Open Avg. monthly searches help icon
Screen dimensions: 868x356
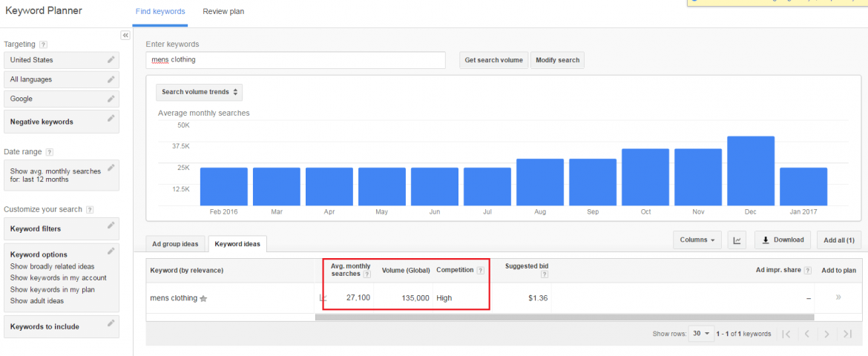pyautogui.click(x=366, y=274)
